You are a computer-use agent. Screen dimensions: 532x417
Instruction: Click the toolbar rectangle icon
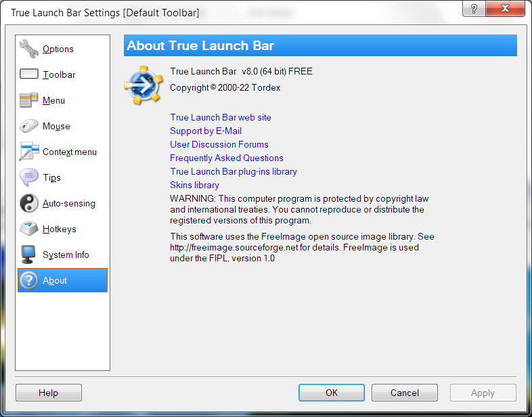[29, 74]
